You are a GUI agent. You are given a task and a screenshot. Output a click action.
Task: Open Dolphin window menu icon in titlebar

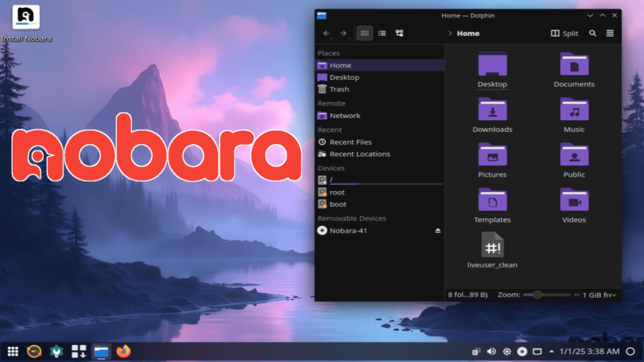322,16
